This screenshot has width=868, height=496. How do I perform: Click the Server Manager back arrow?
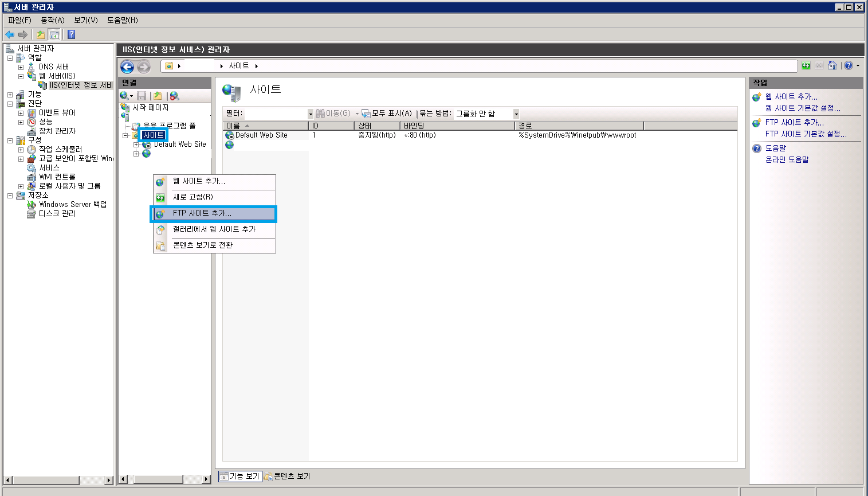click(x=10, y=34)
